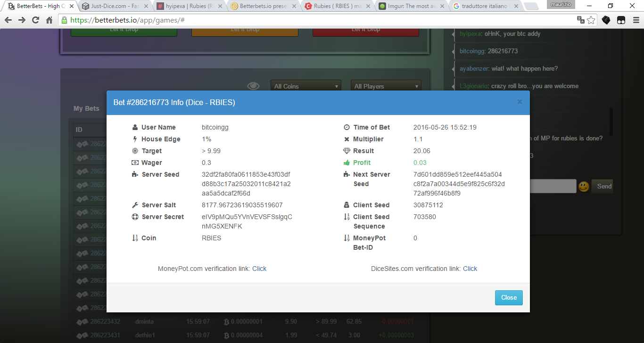
Task: Switch to the Rubies (RBIES) market tab
Action: click(x=336, y=6)
